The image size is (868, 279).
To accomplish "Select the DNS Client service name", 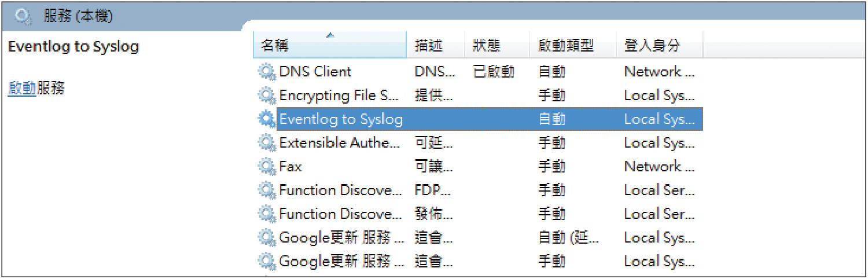I will point(315,72).
